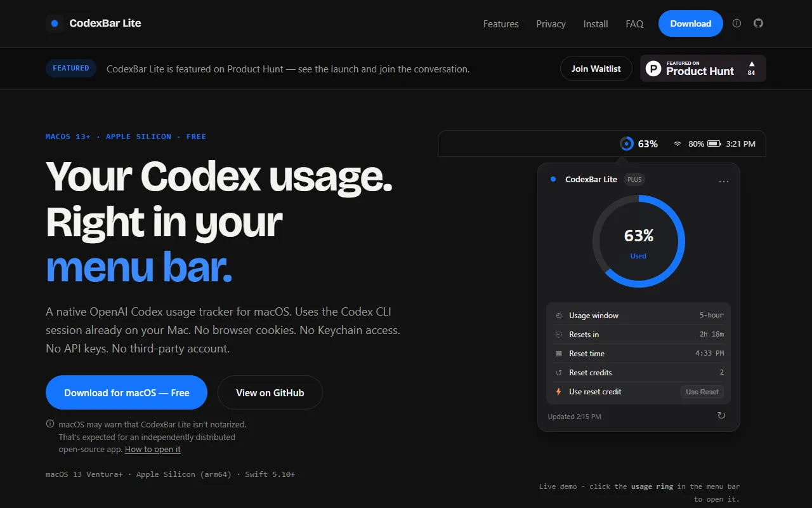Click the refresh icon beside Updated 2:15 PM
Image resolution: width=812 pixels, height=508 pixels.
coord(721,415)
